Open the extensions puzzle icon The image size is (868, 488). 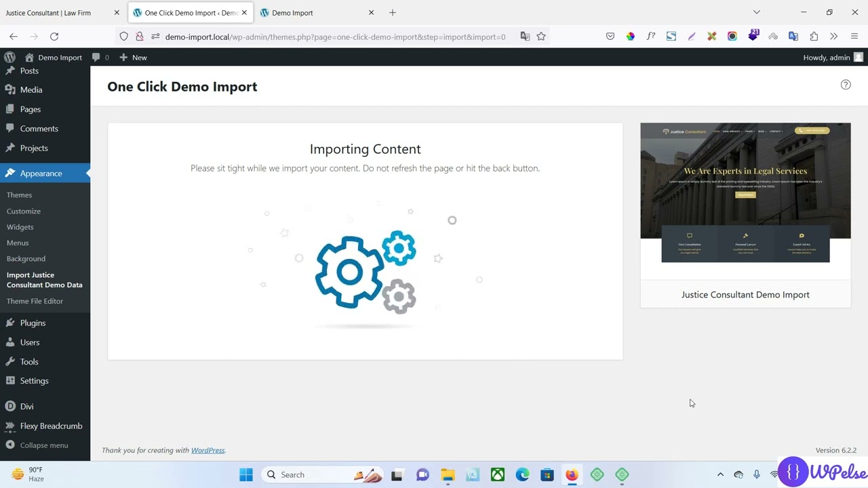point(814,37)
